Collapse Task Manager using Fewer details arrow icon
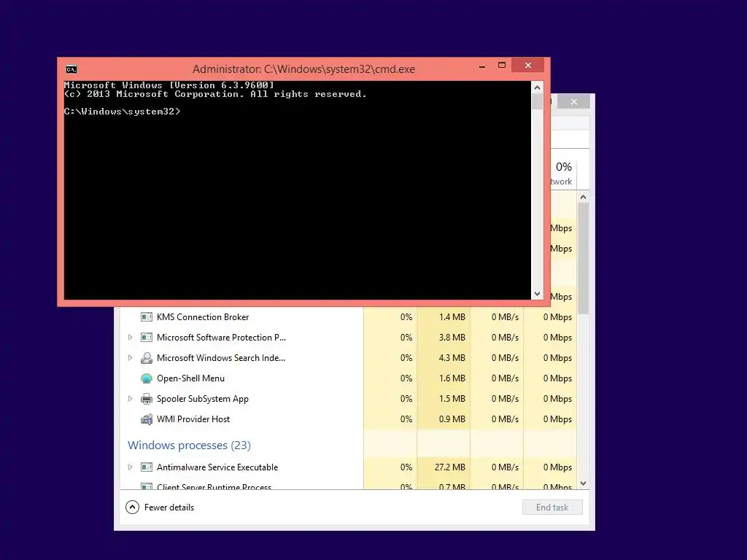 pyautogui.click(x=132, y=507)
